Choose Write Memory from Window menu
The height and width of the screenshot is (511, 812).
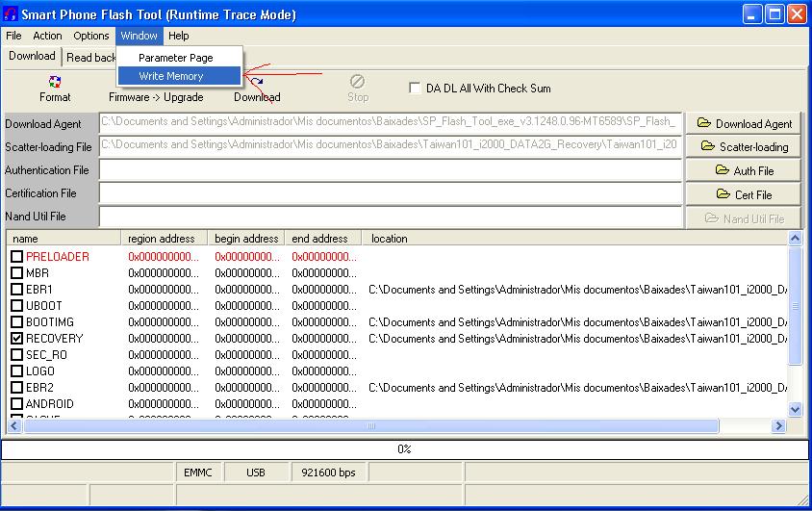pyautogui.click(x=180, y=76)
